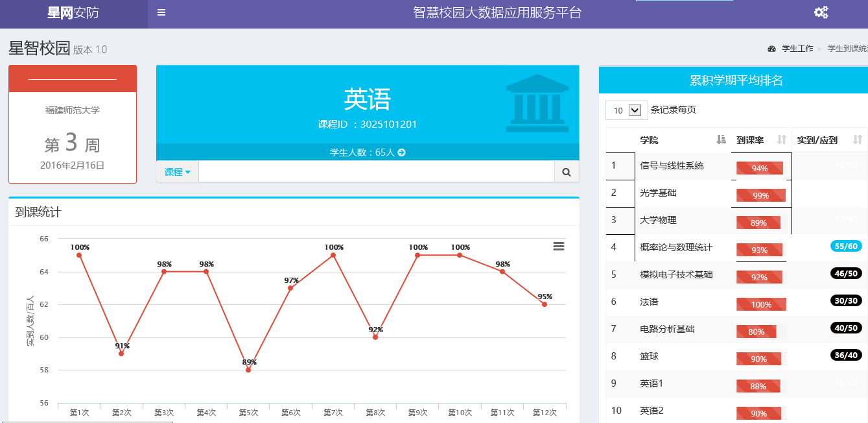Image resolution: width=868 pixels, height=423 pixels.
Task: Click the 累积学期平均排名 panel header
Action: click(x=736, y=80)
